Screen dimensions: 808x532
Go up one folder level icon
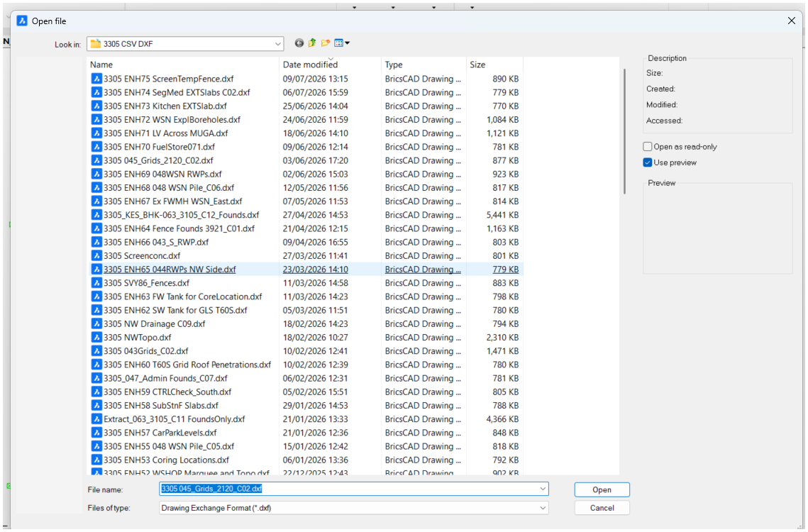(x=312, y=43)
